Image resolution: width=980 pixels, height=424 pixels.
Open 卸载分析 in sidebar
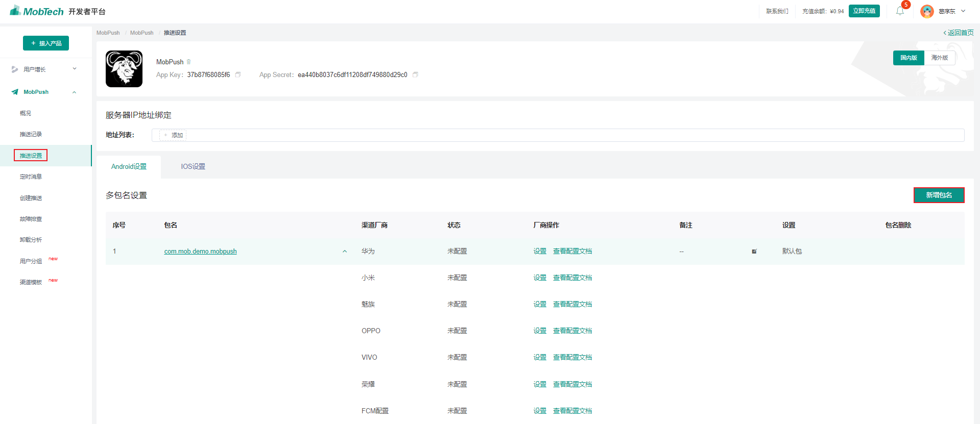point(31,240)
